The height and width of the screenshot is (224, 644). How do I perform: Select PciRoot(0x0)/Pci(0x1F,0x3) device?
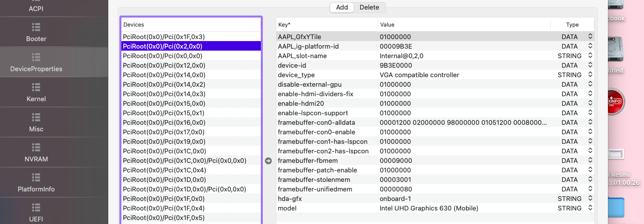[164, 37]
